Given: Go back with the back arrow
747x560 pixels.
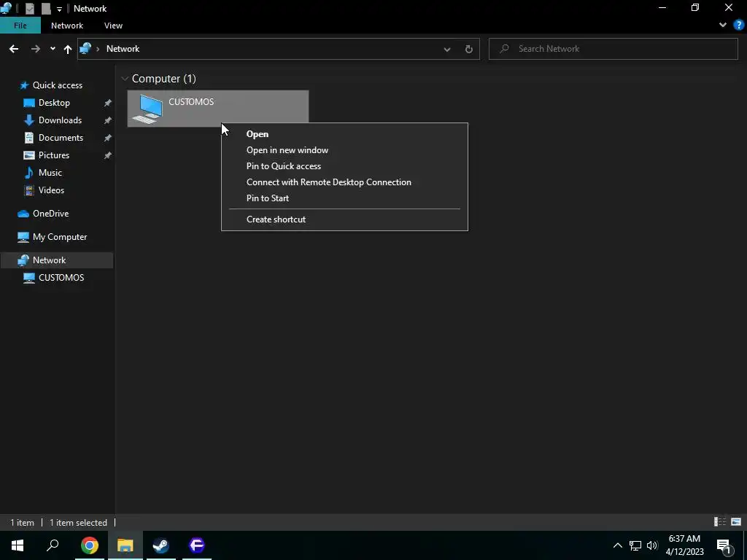Looking at the screenshot, I should coord(14,49).
